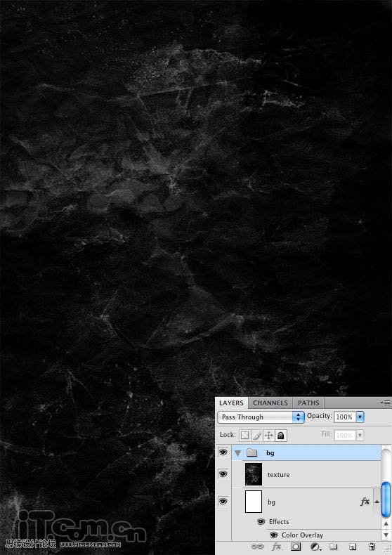Delete layer trash icon
Image resolution: width=392 pixels, height=555 pixels.
(372, 547)
